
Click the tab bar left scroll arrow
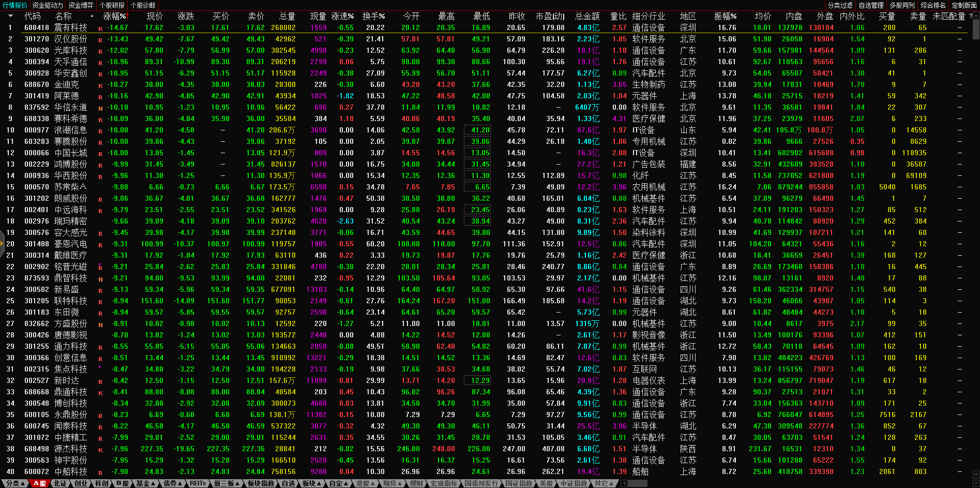click(x=624, y=483)
